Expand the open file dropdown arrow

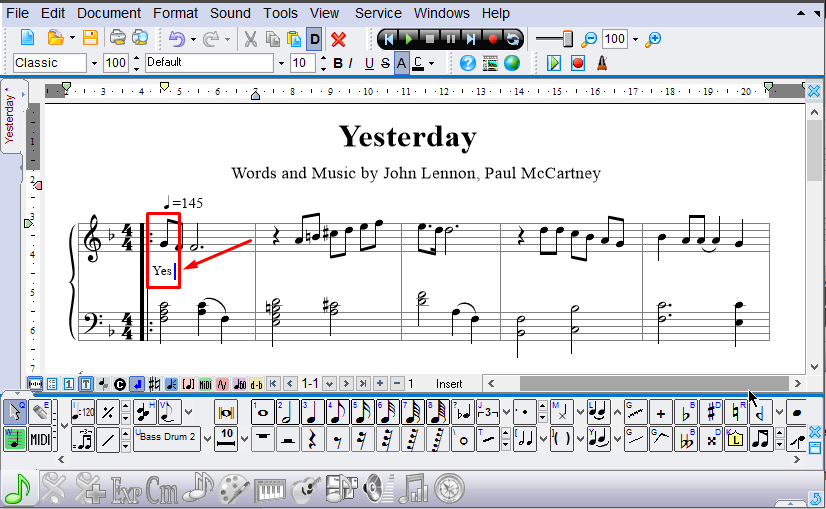[72, 38]
